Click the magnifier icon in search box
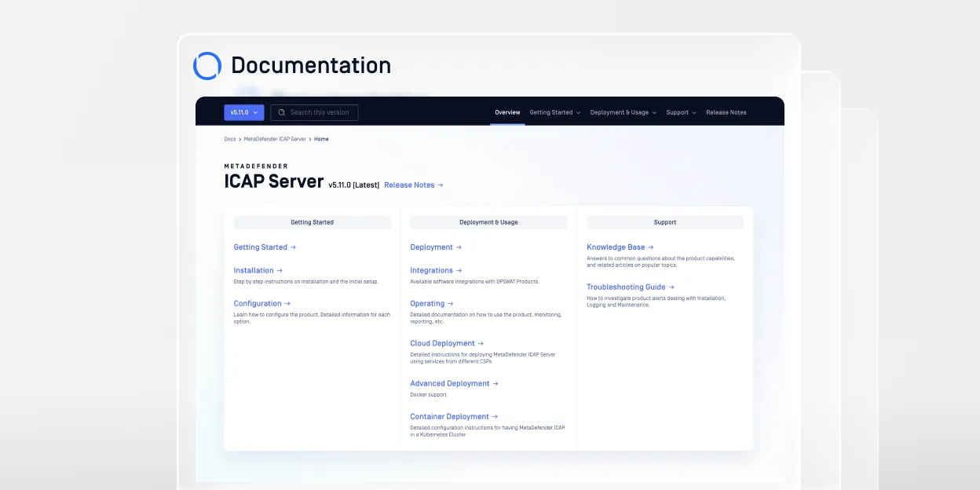Screen dimensions: 980x490 [x=282, y=112]
